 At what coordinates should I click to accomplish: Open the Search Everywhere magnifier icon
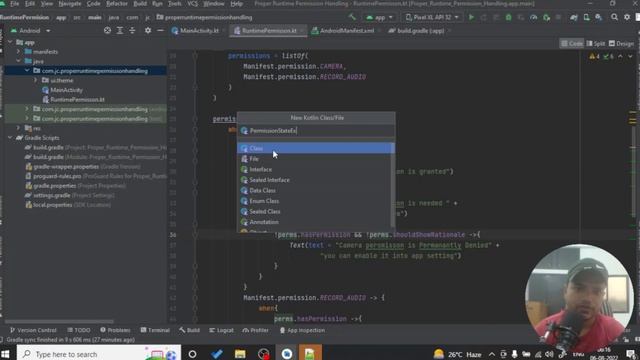614,18
